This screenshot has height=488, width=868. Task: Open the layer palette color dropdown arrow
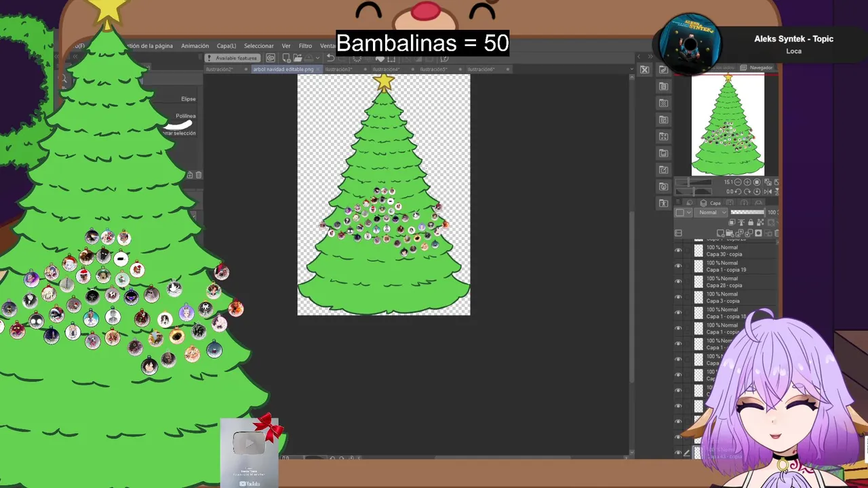pyautogui.click(x=689, y=212)
